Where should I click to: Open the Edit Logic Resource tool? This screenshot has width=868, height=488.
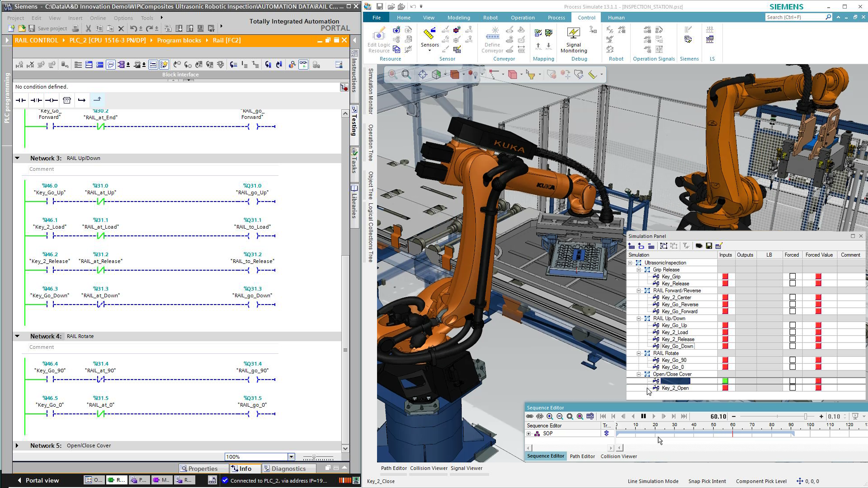(378, 41)
